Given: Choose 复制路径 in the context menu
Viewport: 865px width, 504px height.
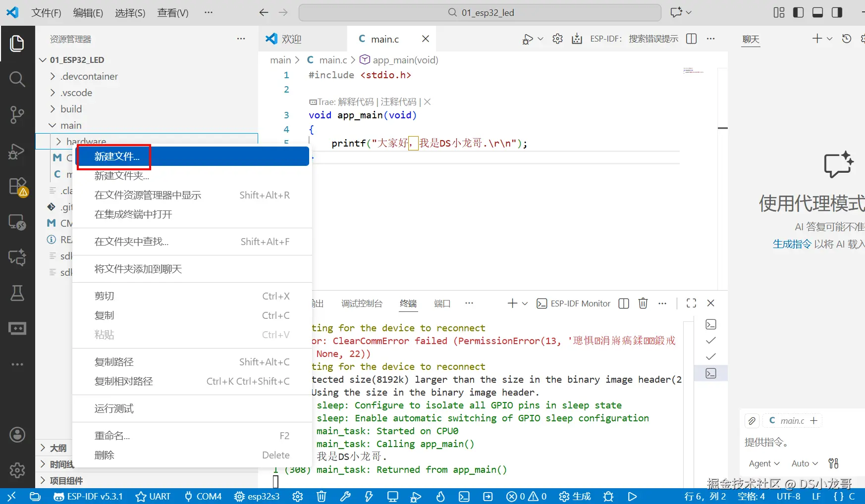Looking at the screenshot, I should (x=192, y=362).
